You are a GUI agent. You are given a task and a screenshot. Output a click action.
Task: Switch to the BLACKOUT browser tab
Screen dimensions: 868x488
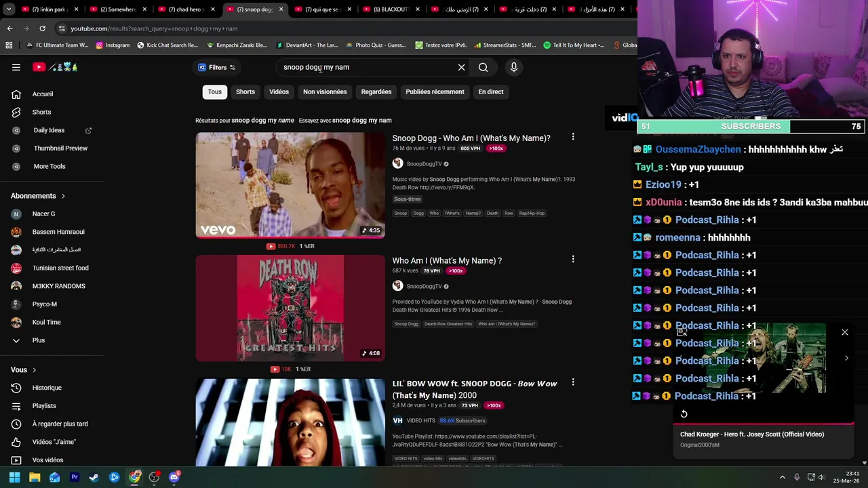(391, 9)
